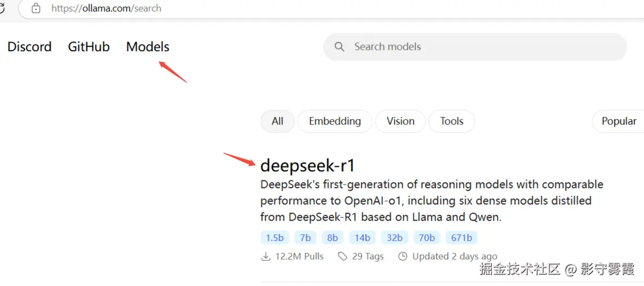Click the tag icon beside 29 Tags
The image size is (644, 286).
coord(342,256)
